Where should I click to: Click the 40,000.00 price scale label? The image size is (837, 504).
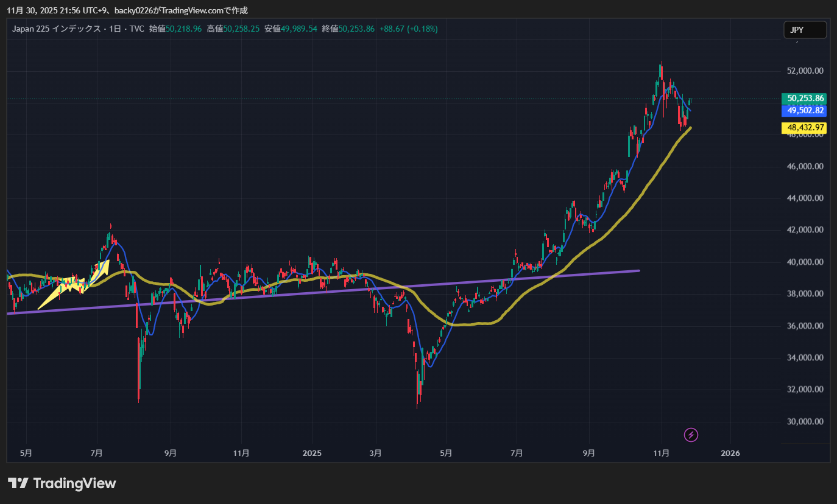coord(805,262)
